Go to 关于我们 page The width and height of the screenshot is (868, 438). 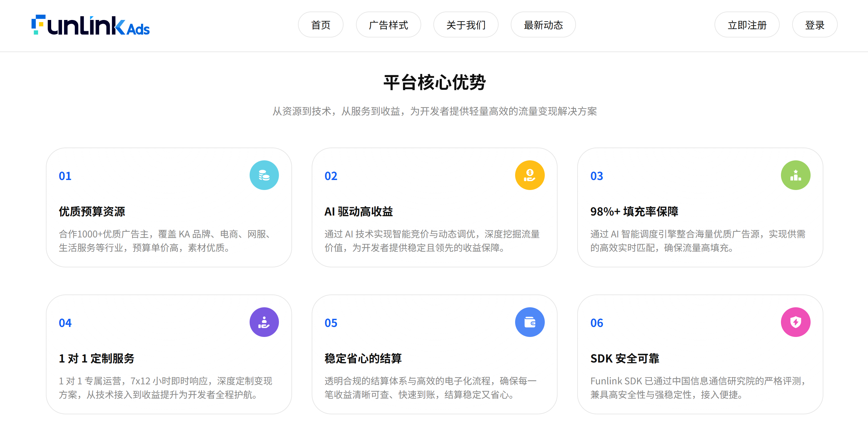pos(466,25)
